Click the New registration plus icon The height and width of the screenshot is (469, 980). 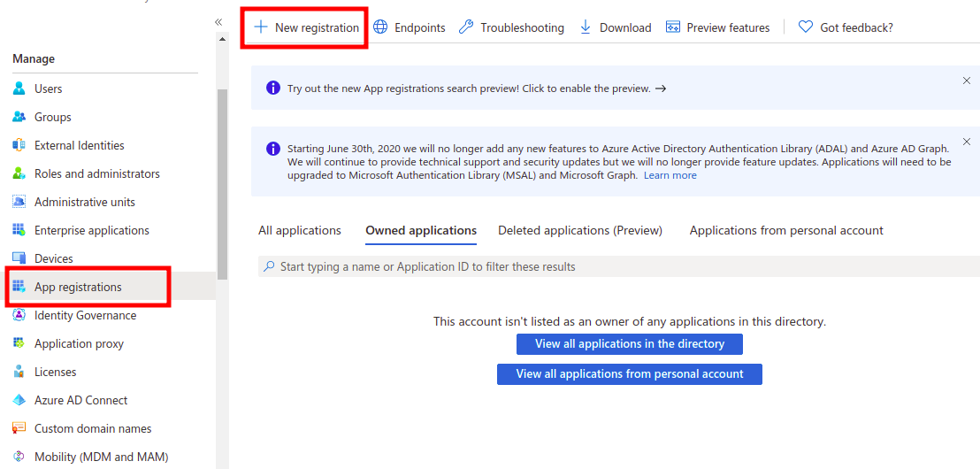pos(261,27)
